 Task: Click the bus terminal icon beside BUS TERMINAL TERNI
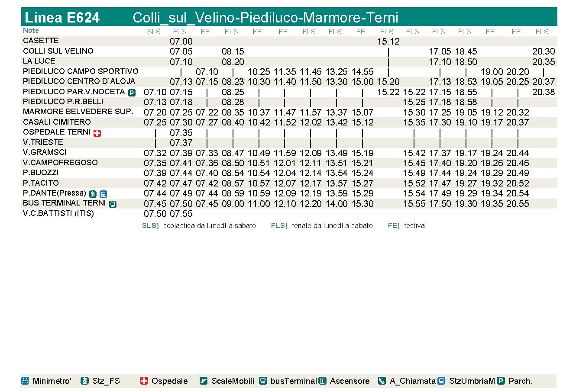[x=113, y=204]
